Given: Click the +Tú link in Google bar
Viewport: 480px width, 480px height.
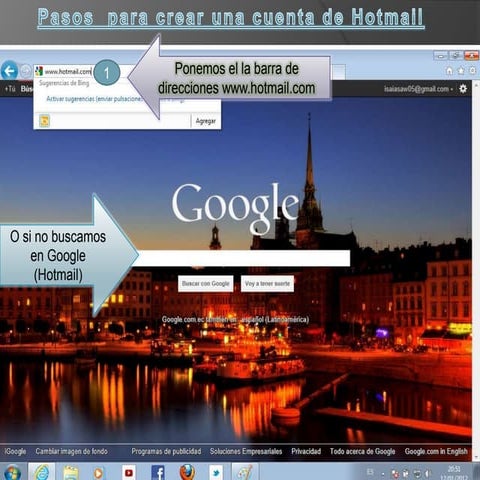Looking at the screenshot, I should pyautogui.click(x=10, y=89).
